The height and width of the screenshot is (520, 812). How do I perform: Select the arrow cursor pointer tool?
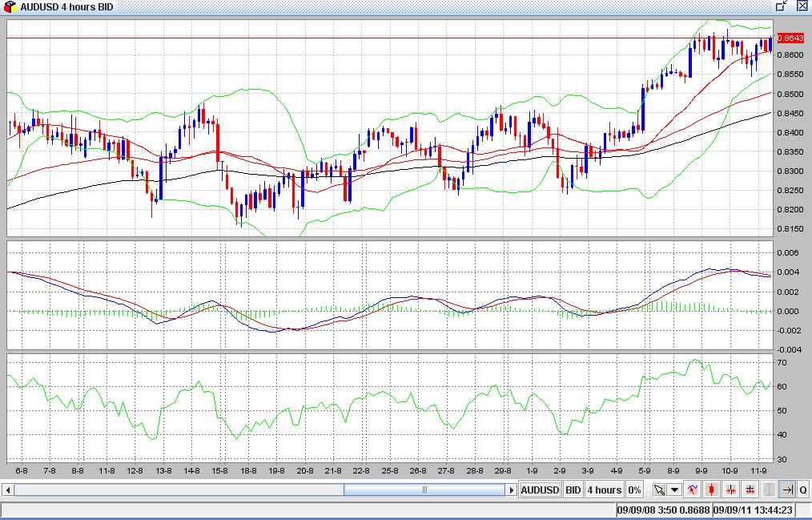[658, 490]
